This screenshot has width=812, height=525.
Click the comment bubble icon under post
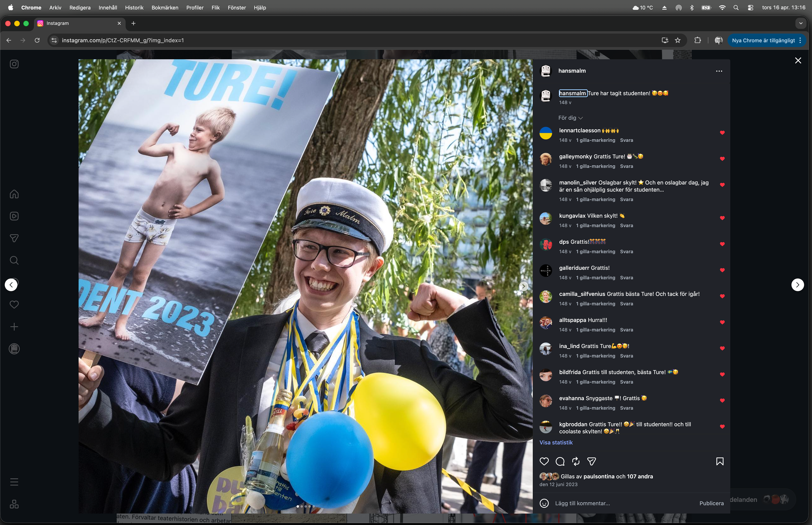point(560,462)
